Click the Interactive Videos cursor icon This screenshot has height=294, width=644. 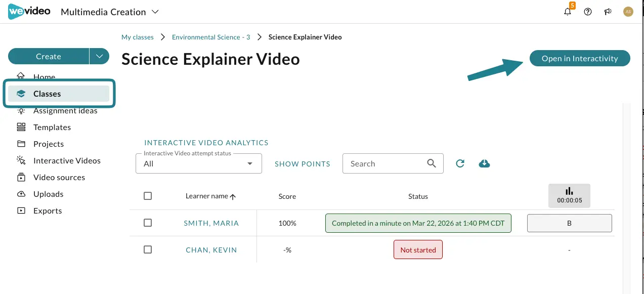tap(21, 160)
